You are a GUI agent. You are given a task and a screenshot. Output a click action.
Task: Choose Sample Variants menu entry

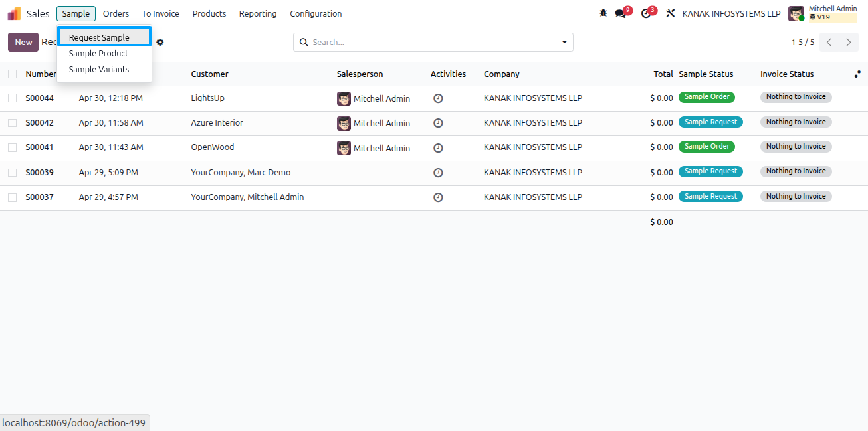pos(99,69)
